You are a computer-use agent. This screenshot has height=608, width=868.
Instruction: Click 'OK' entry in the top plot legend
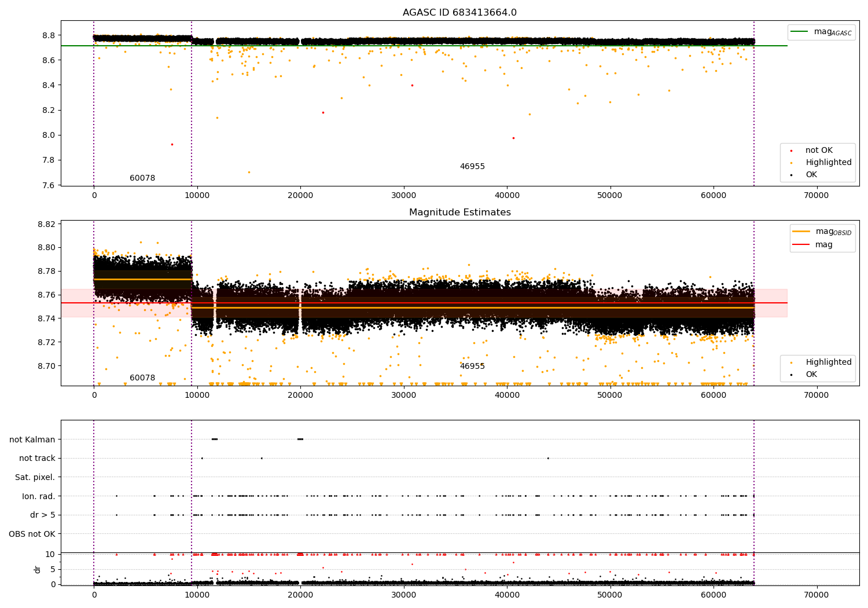pos(811,174)
